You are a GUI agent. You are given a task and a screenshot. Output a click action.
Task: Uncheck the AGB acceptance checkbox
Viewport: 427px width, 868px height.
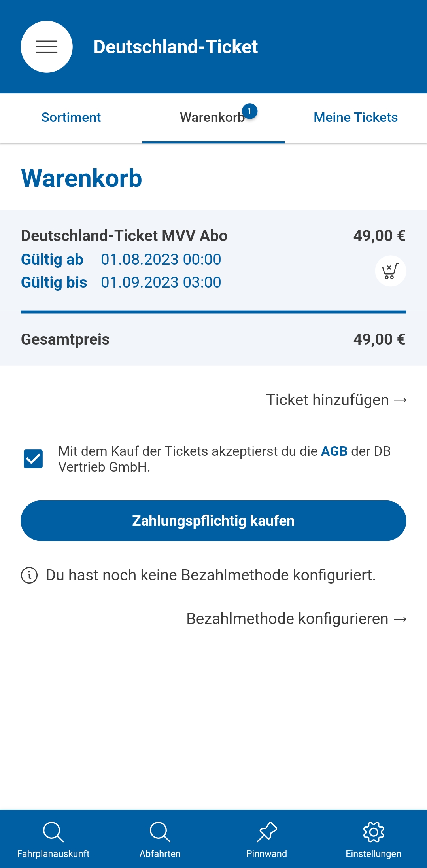(x=33, y=459)
